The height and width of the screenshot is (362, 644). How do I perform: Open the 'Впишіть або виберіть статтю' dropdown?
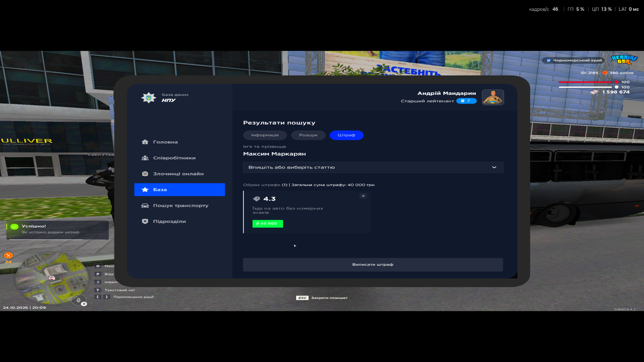pyautogui.click(x=373, y=167)
